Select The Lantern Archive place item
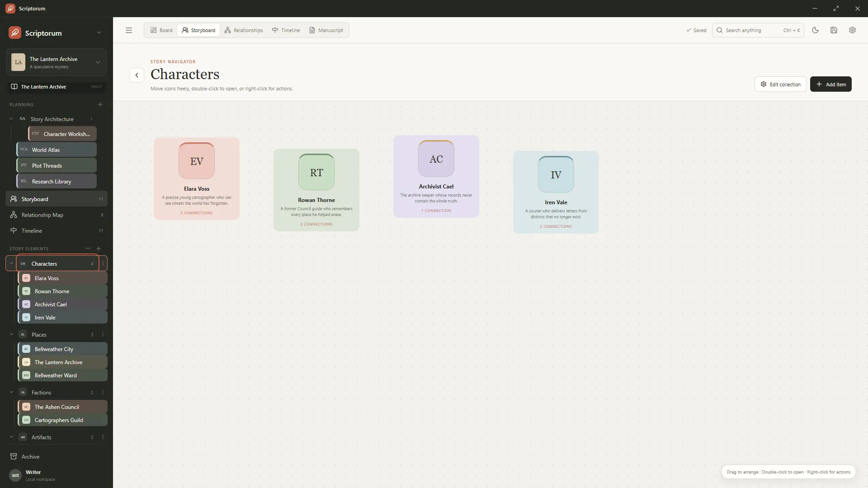Screen dimensions: 868x488 63,362
